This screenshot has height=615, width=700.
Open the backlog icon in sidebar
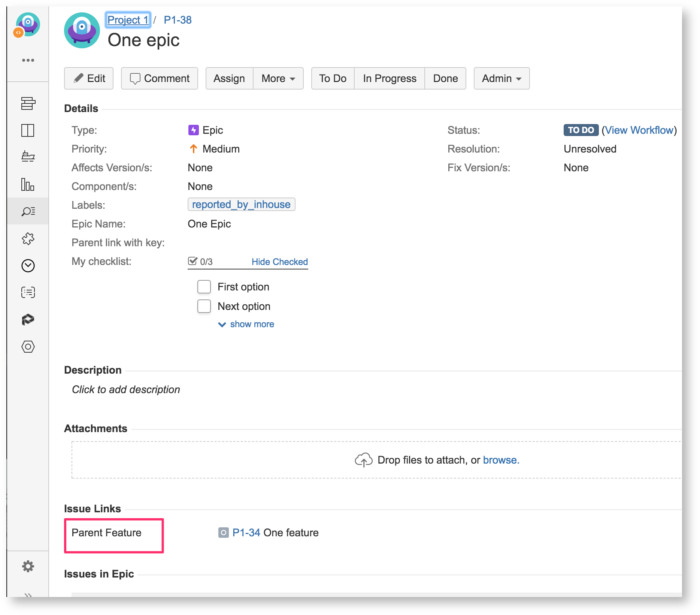[x=28, y=103]
